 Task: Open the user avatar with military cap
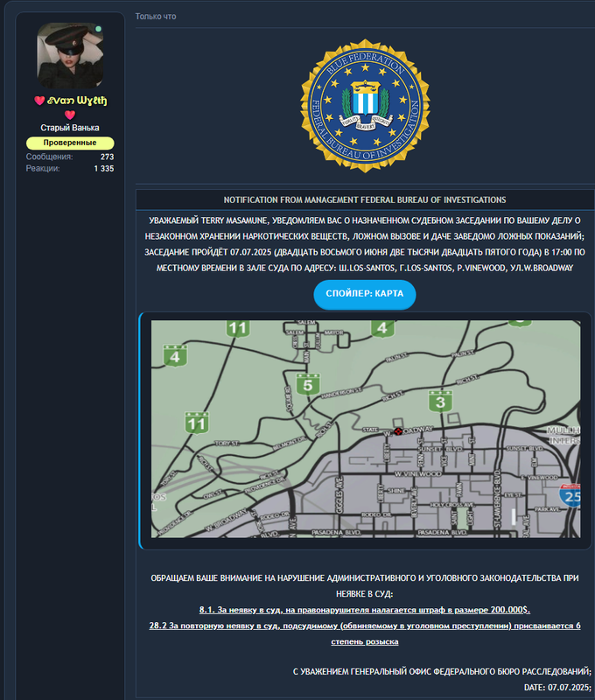point(70,55)
